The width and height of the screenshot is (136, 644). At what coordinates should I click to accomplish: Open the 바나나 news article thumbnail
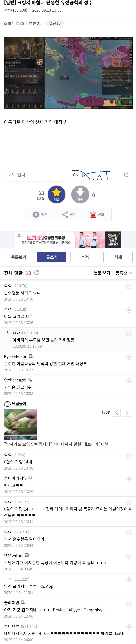tap(20, 424)
